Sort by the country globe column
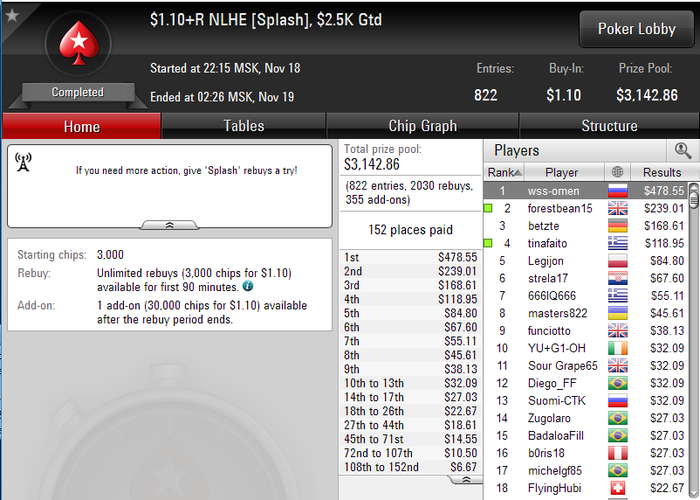 click(x=617, y=172)
